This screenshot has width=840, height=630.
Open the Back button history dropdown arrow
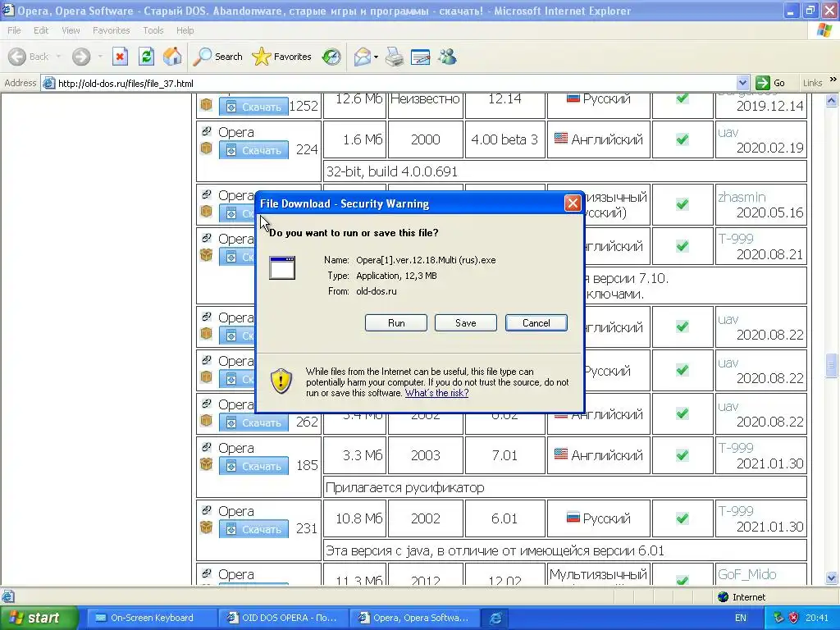pyautogui.click(x=58, y=57)
